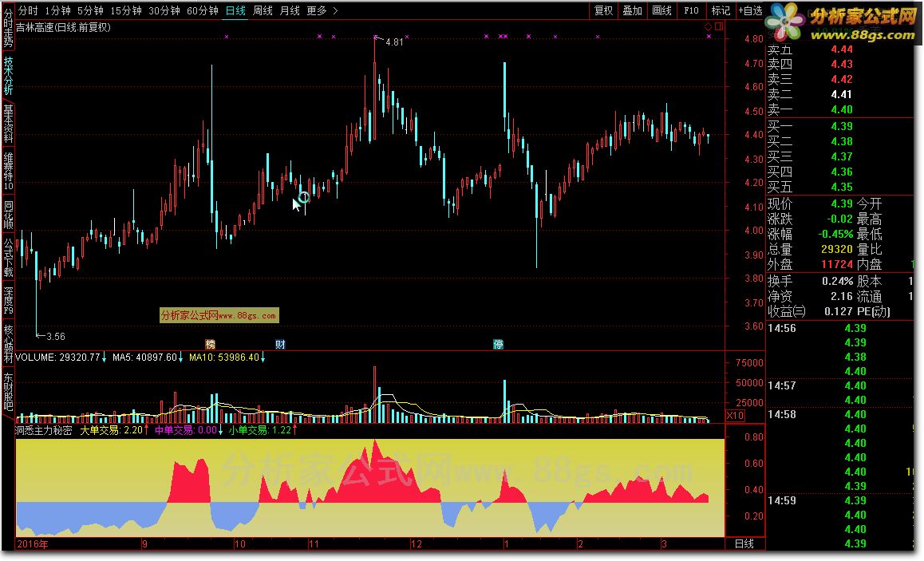
Task: Click the 14:56 trade tick row
Action: [840, 328]
